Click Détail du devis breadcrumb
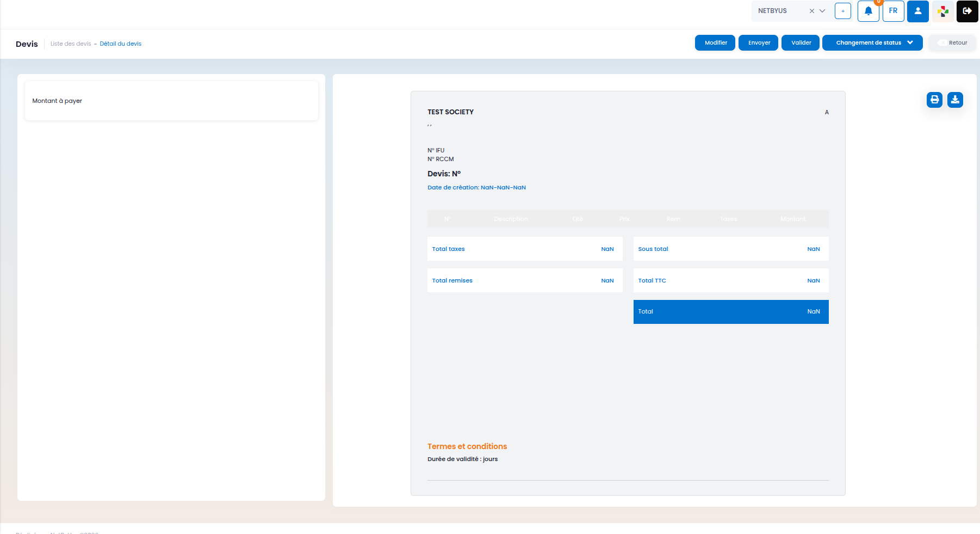Screen dimensions: 980x534 (120, 44)
